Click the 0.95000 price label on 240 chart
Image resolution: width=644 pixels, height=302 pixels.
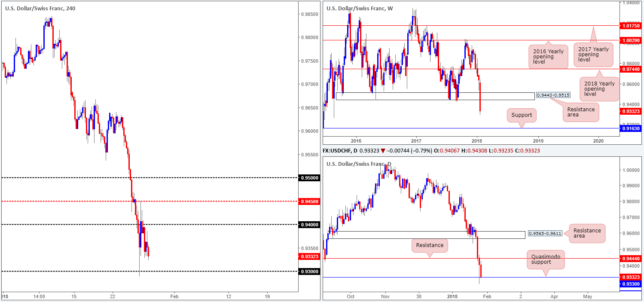tap(309, 178)
